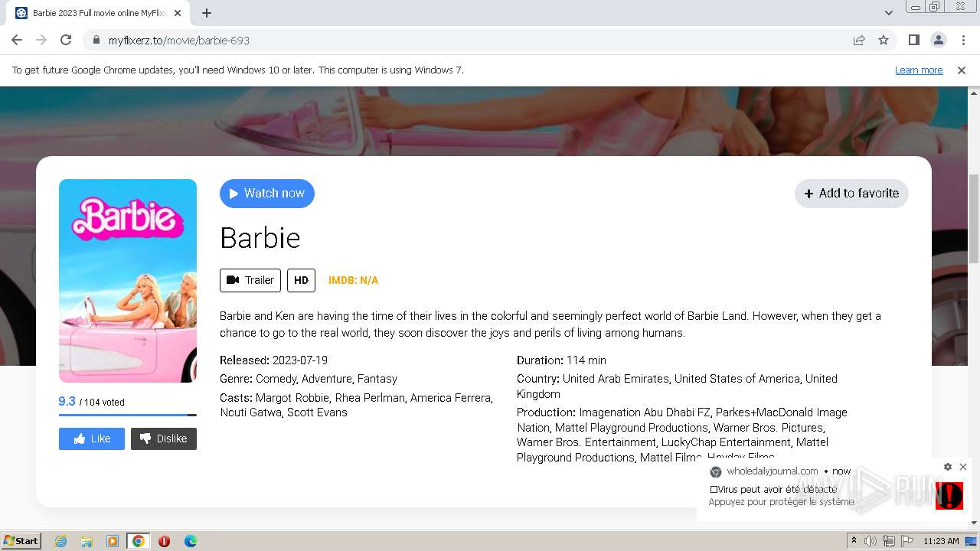Open the United Arab Emirates country link
980x551 pixels.
(x=616, y=379)
